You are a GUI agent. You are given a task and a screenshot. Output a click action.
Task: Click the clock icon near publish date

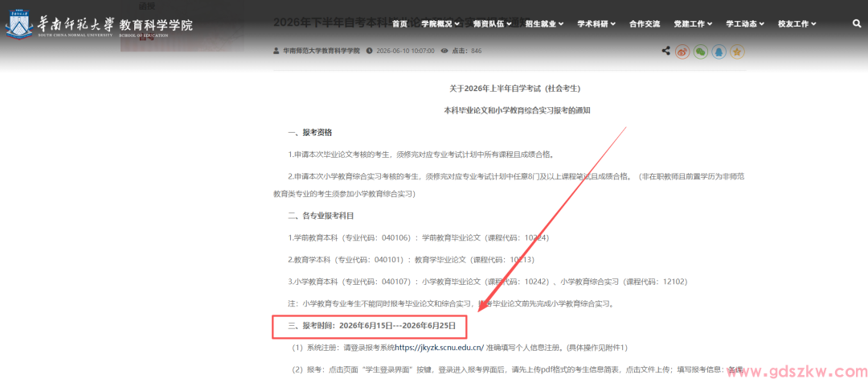[x=369, y=51]
